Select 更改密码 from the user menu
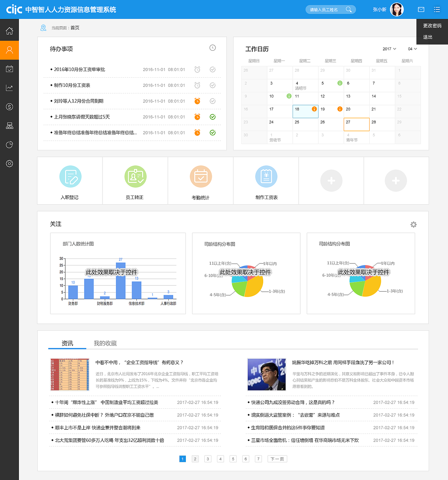The height and width of the screenshot is (480, 448). pyautogui.click(x=432, y=25)
